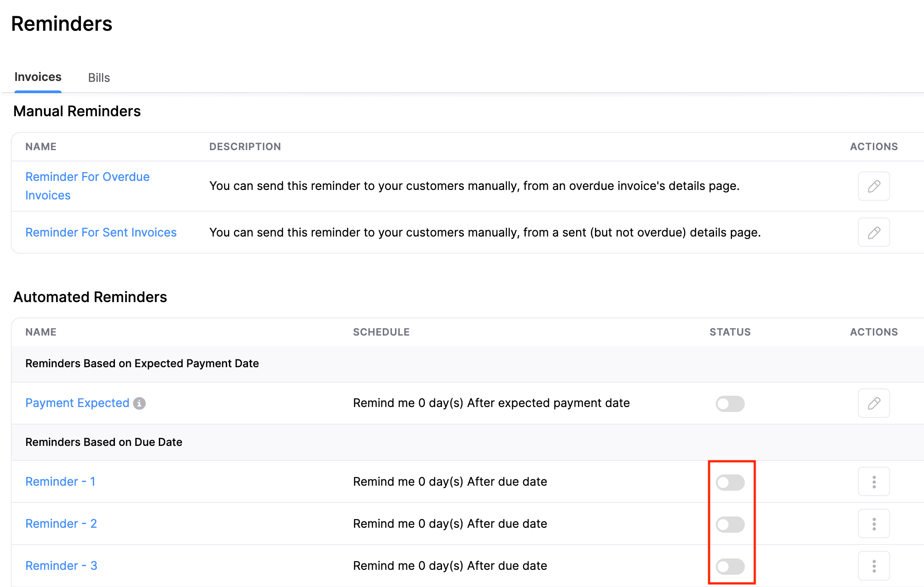This screenshot has height=587, width=924.
Task: Expand options for Reminder - 1 in Actions column
Action: [873, 481]
